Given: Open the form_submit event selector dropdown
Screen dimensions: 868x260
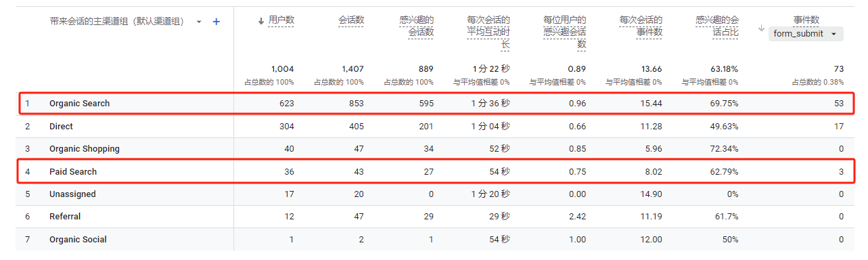Looking at the screenshot, I should [x=806, y=33].
